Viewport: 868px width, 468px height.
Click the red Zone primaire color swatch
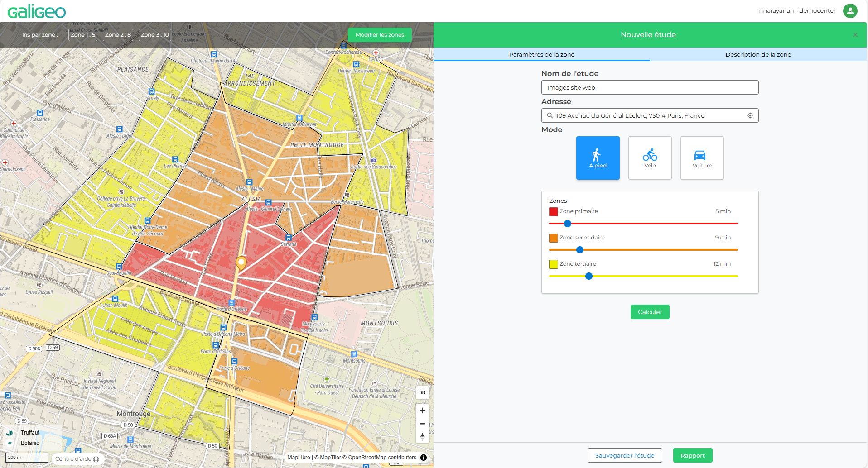pyautogui.click(x=553, y=212)
